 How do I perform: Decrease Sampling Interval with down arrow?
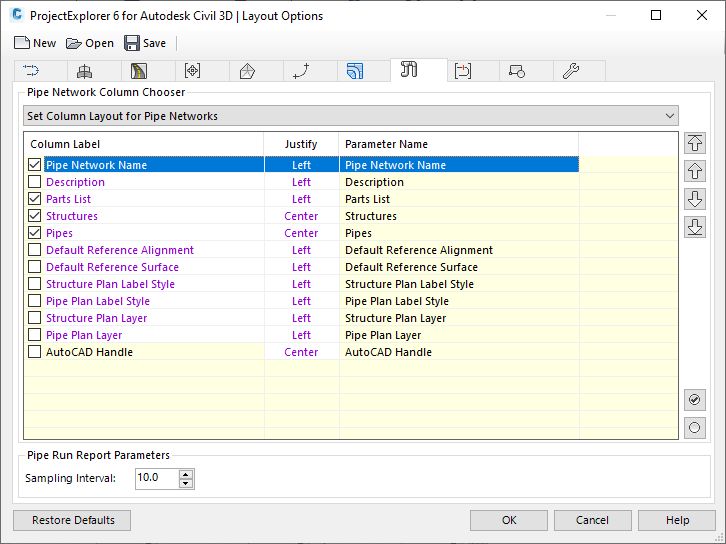(186, 484)
